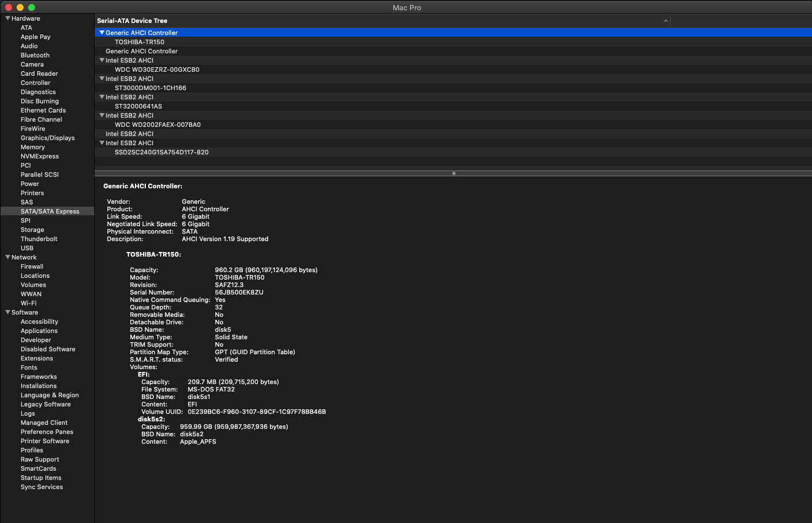
Task: Select ST3000DM001-1CH166 drive
Action: click(150, 88)
